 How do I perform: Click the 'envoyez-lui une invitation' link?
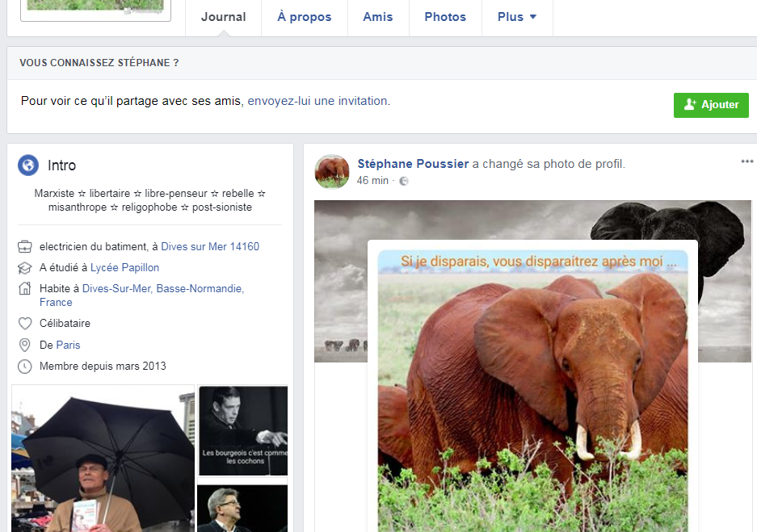(318, 102)
